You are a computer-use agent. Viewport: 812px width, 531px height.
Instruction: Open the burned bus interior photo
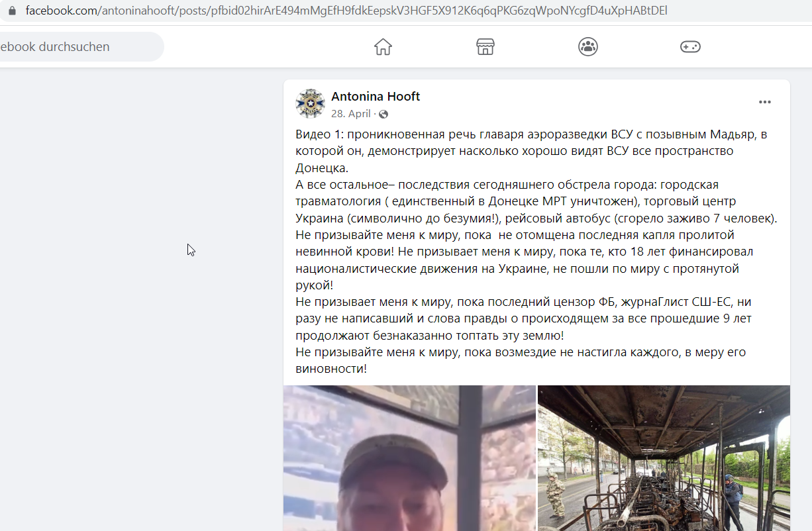pyautogui.click(x=664, y=458)
